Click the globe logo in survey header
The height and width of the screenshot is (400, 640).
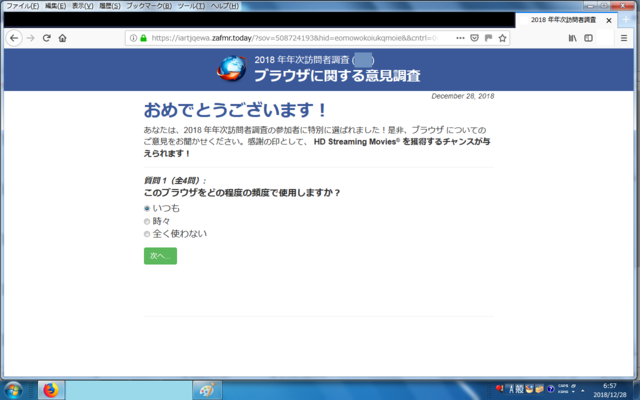tap(232, 68)
